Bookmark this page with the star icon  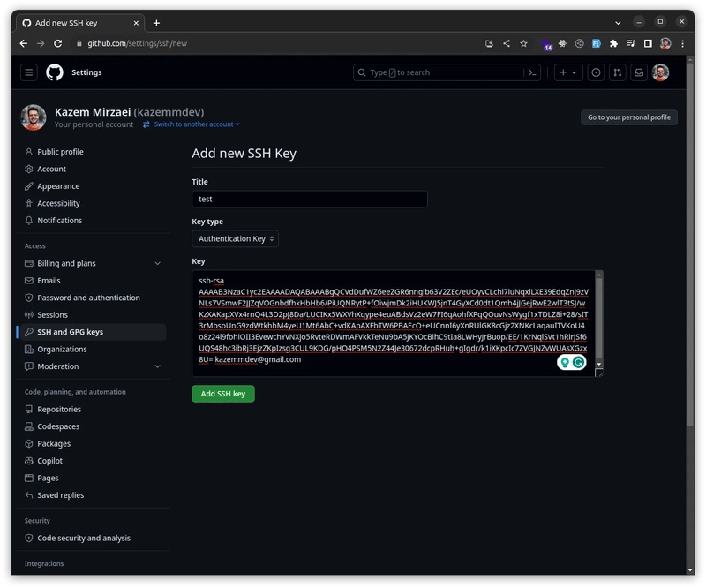[523, 44]
